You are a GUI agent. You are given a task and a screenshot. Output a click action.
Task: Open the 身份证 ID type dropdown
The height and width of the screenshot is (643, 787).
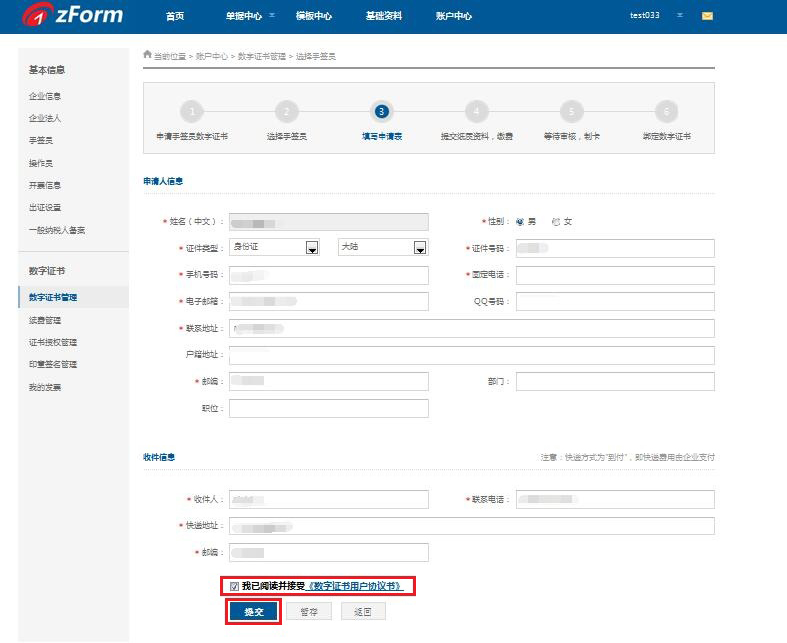[312, 248]
